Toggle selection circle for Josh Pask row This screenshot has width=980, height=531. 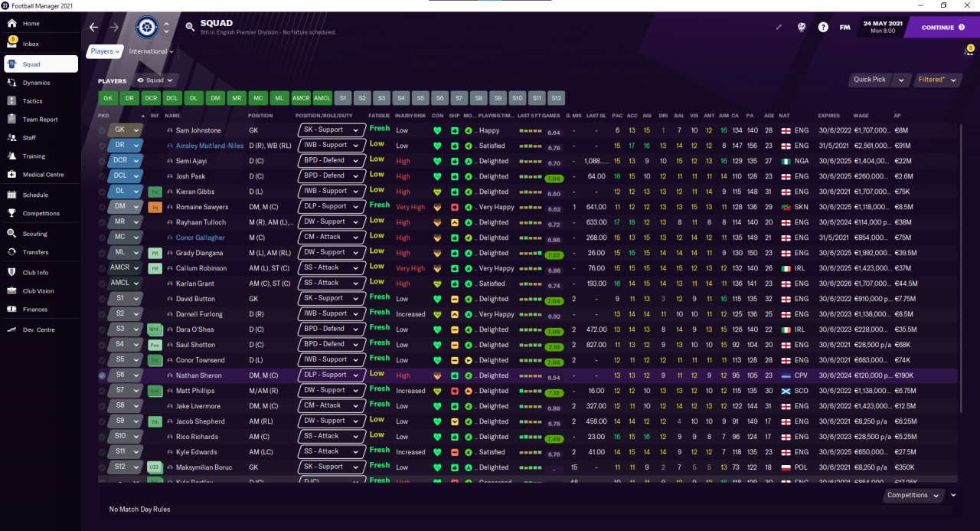[x=103, y=176]
